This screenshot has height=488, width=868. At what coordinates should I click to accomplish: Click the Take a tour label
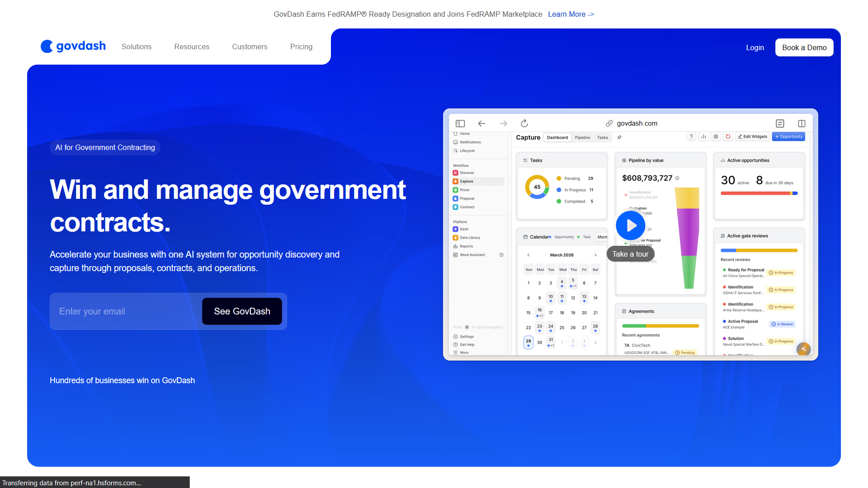point(630,254)
